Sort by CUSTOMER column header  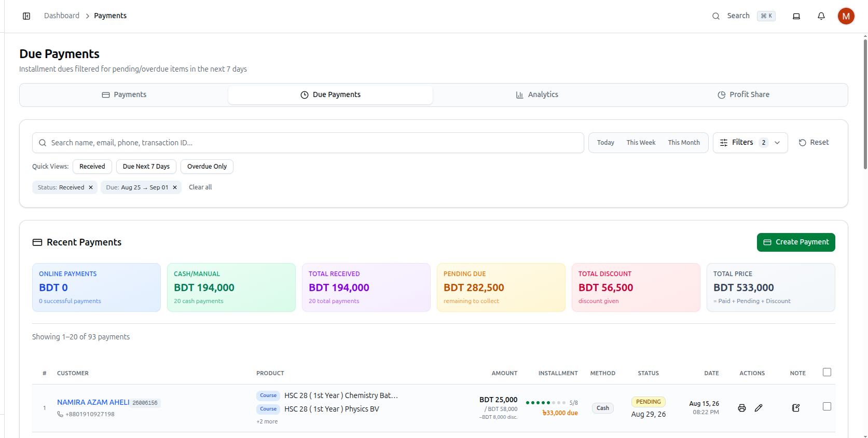point(73,373)
